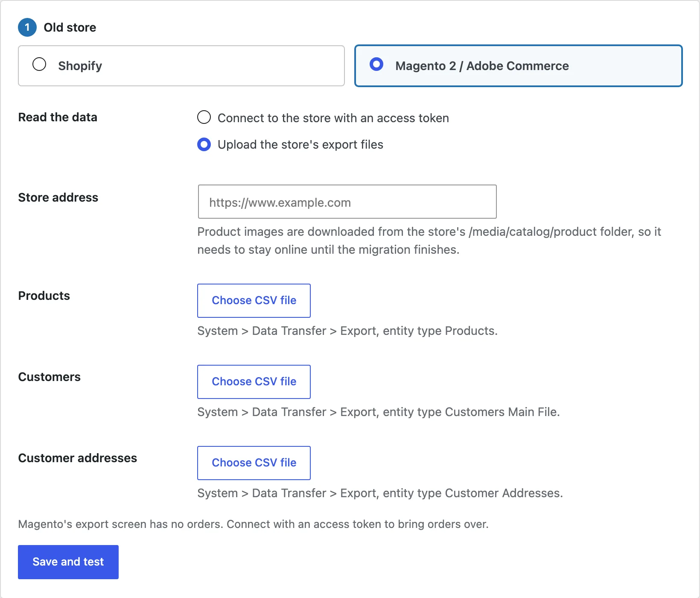Click the "entity type Customer Addresses" hint
Viewport: 700px width, 598px height.
(380, 493)
